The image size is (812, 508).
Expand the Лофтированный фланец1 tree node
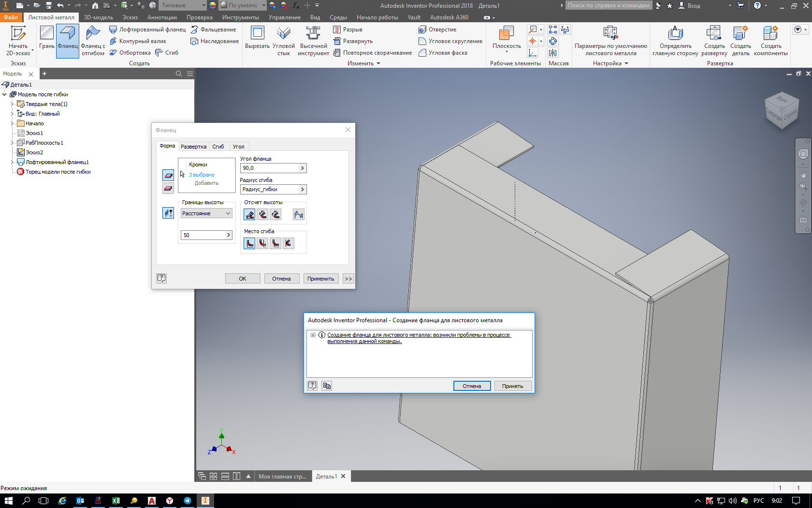point(12,162)
